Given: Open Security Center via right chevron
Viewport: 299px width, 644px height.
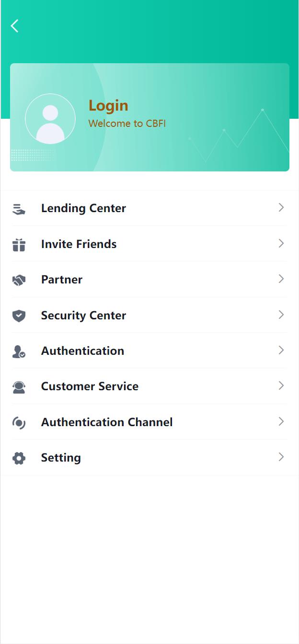Looking at the screenshot, I should [281, 315].
